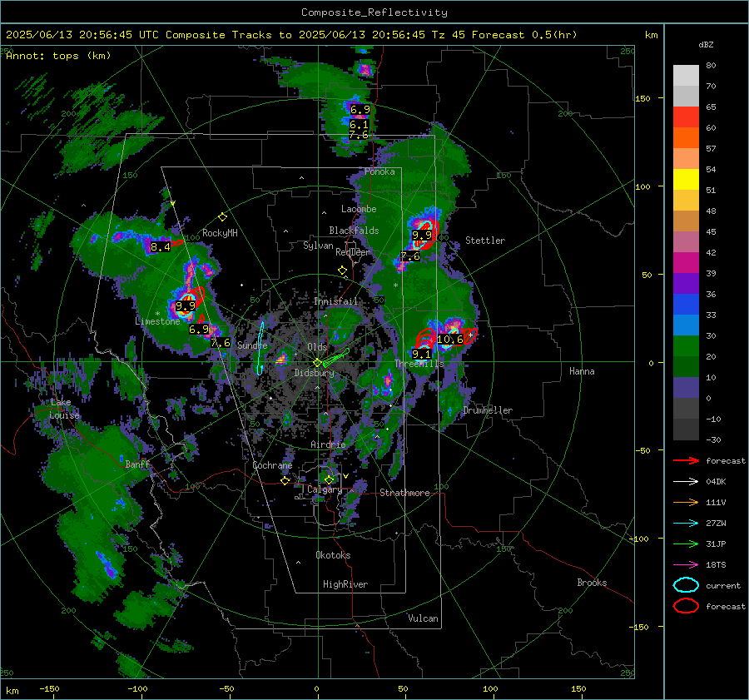Image resolution: width=749 pixels, height=700 pixels.
Task: Click the Drumheller label
Action: (488, 410)
